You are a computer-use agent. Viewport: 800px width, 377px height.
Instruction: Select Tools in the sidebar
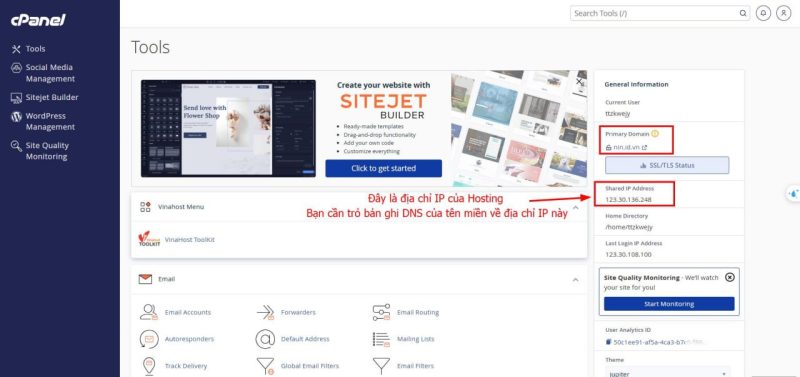[35, 49]
